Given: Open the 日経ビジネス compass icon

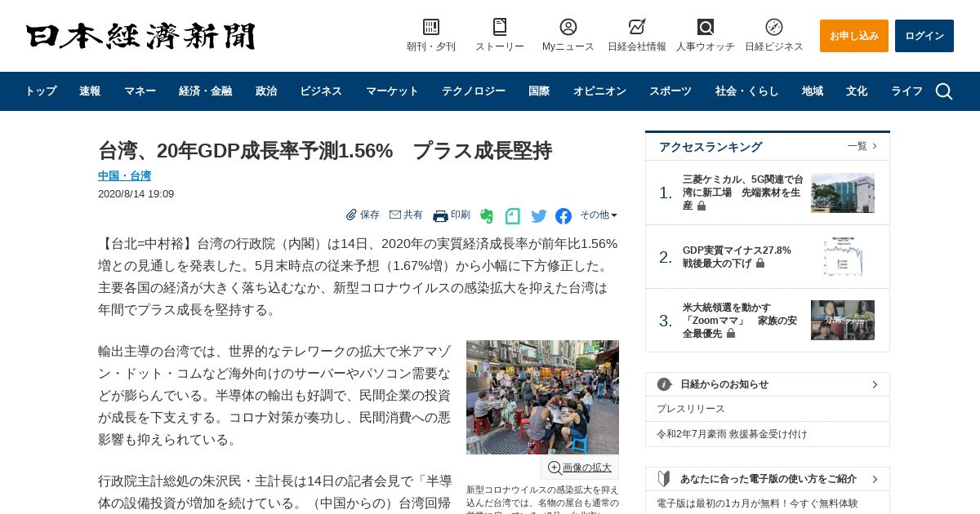Looking at the screenshot, I should point(774,27).
